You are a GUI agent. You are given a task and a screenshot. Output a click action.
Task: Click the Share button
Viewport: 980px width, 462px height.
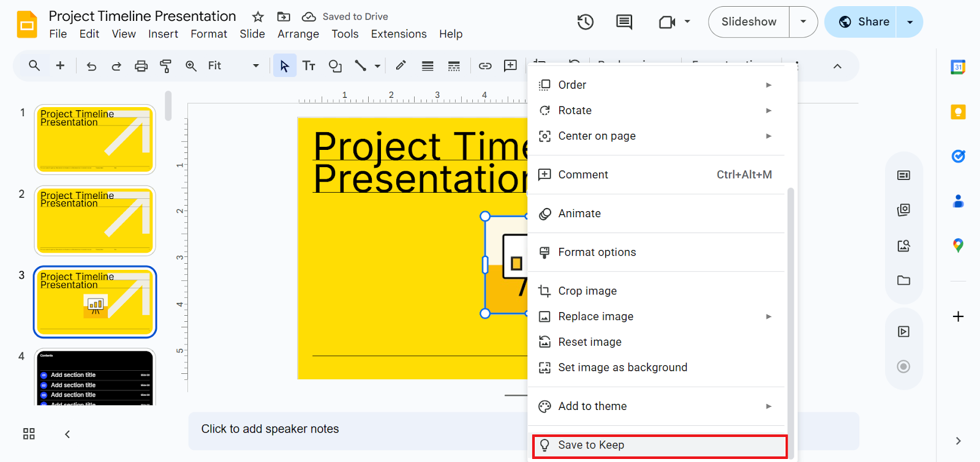(x=861, y=22)
